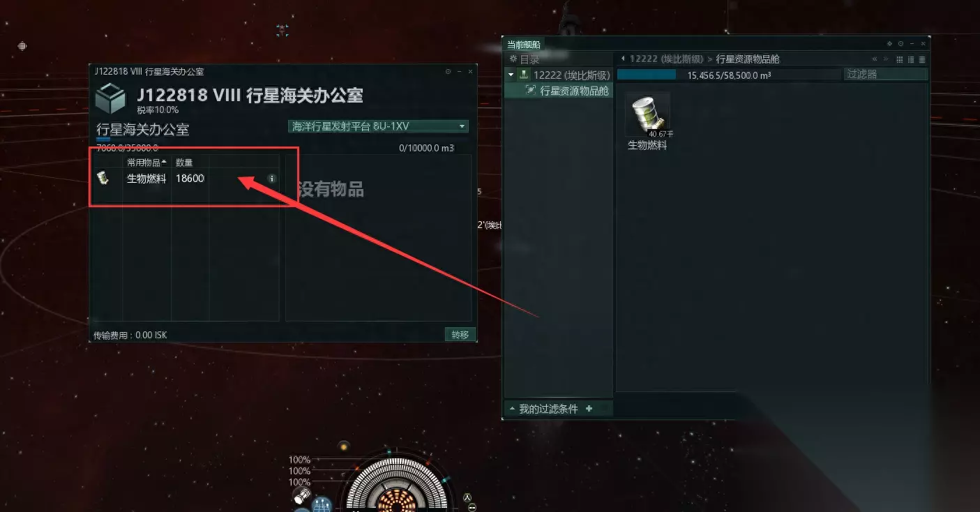Screen dimensions: 980x512
Task: Collapse the 12222 (埃比斯级) tree node
Action: (x=511, y=75)
